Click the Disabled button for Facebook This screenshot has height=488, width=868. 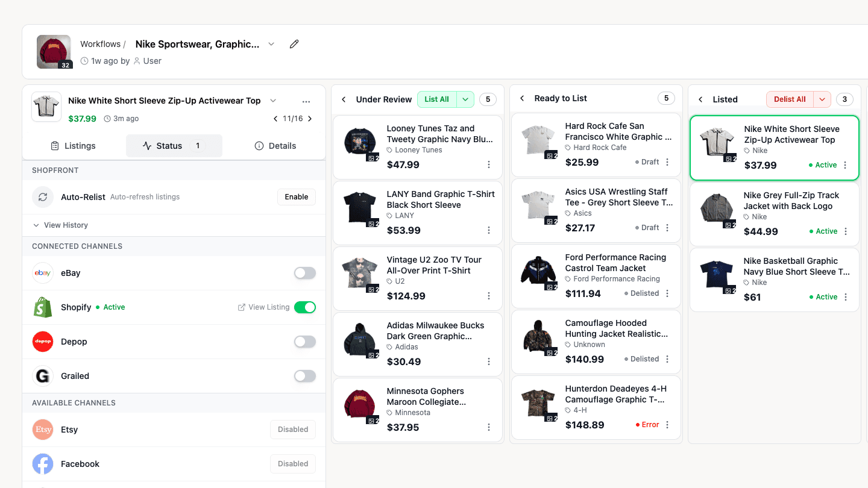[x=293, y=464]
